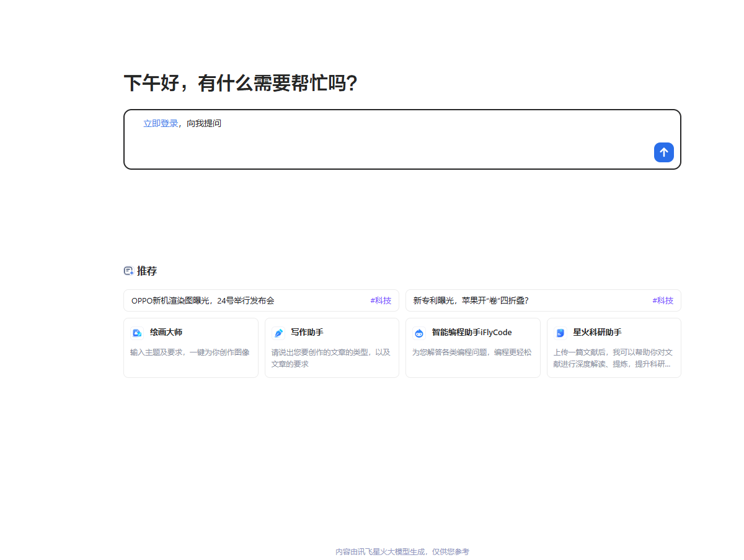
Task: Click the 立即登录 login link
Action: coord(161,123)
